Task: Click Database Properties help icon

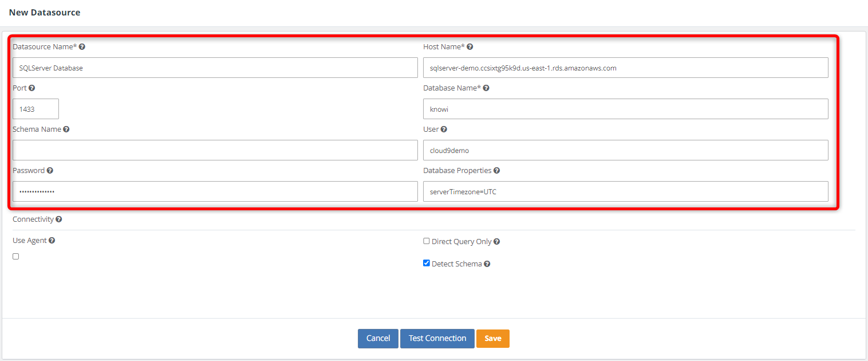Action: pyautogui.click(x=496, y=171)
